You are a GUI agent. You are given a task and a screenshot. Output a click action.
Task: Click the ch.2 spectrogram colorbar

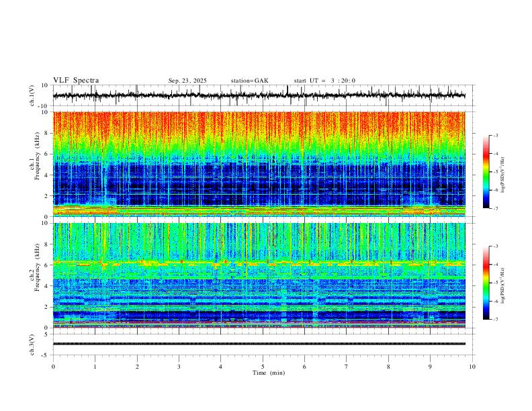pyautogui.click(x=486, y=283)
